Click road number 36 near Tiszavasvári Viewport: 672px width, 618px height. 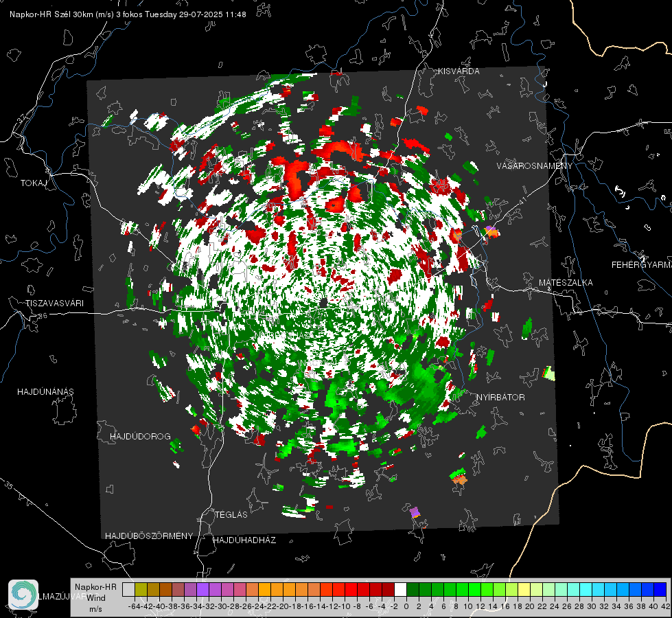(x=43, y=316)
